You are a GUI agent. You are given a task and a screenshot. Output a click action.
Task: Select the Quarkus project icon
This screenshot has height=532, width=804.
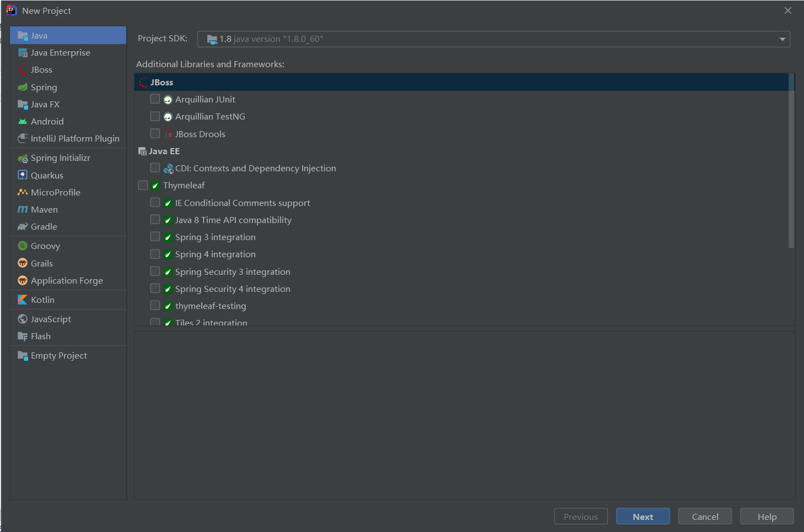coord(23,175)
